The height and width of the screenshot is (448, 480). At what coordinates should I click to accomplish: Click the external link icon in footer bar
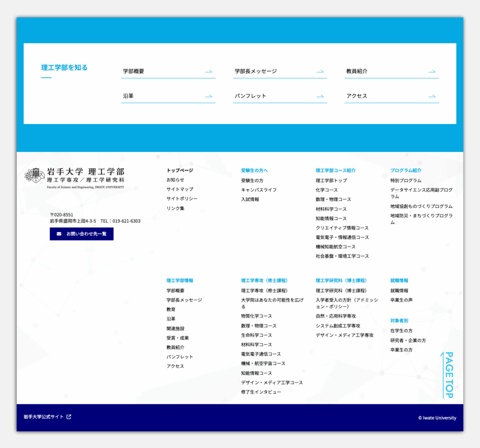[x=69, y=417]
